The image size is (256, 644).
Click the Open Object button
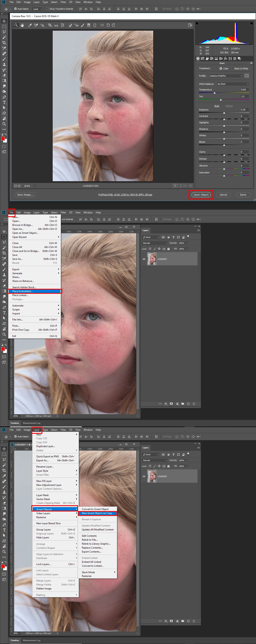tap(201, 195)
